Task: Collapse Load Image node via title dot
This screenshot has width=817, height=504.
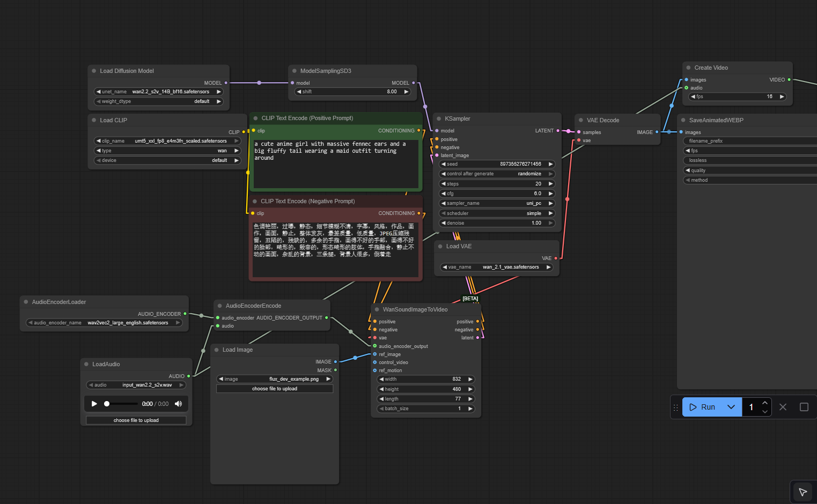Action: (217, 350)
